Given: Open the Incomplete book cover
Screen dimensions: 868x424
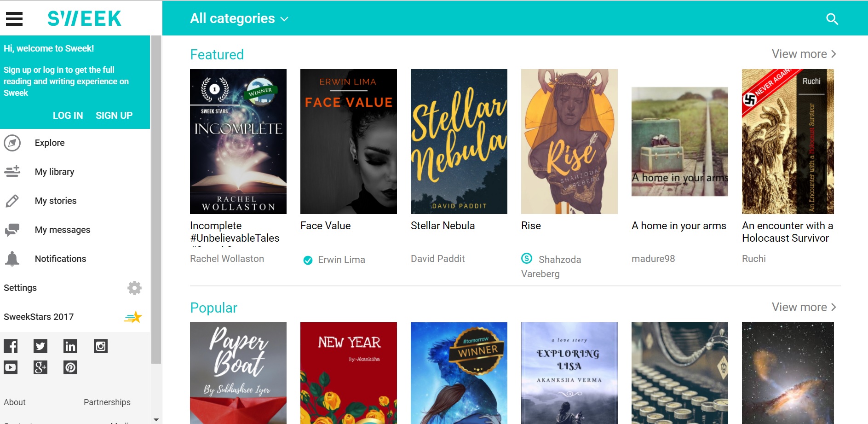Looking at the screenshot, I should [238, 141].
